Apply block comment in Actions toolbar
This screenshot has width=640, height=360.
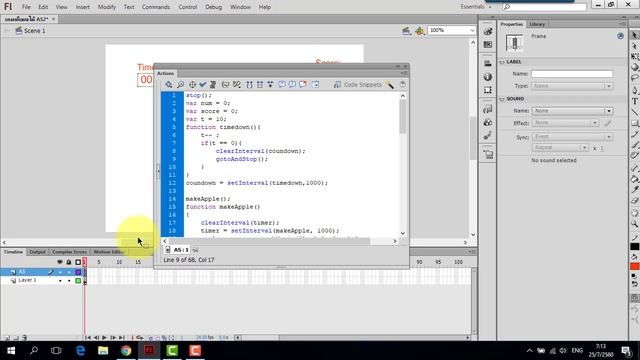[282, 84]
